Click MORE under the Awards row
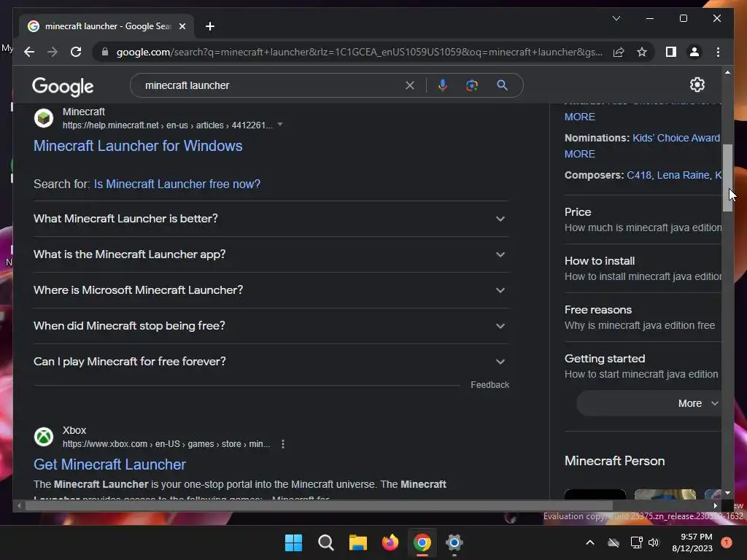 (x=579, y=117)
